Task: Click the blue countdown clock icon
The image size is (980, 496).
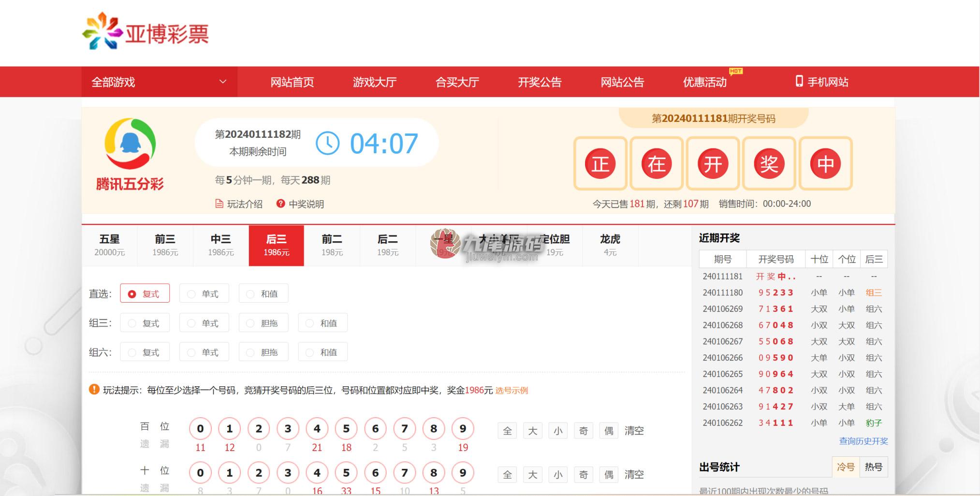Action: point(327,144)
